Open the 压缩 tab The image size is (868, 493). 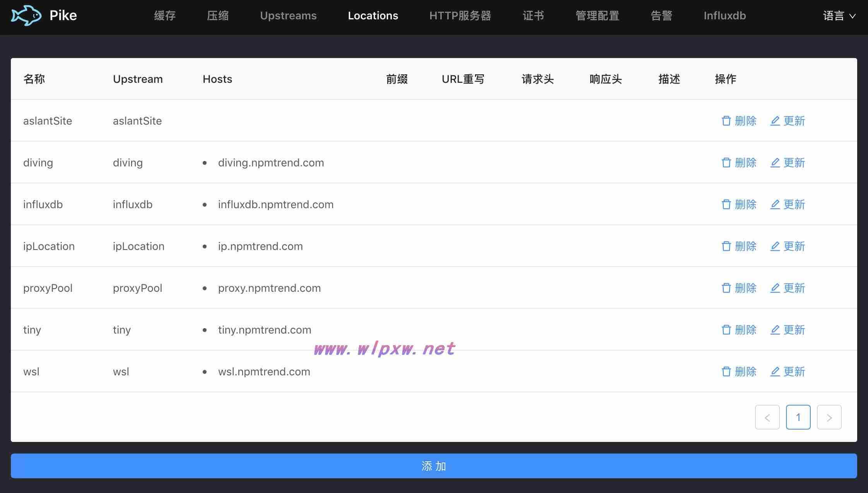(218, 15)
